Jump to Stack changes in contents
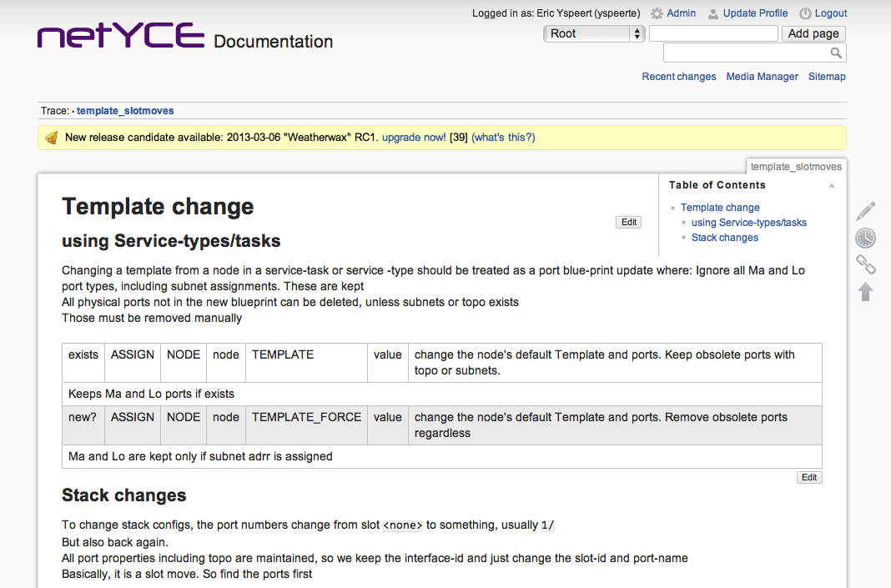The width and height of the screenshot is (891, 588). pyautogui.click(x=724, y=238)
